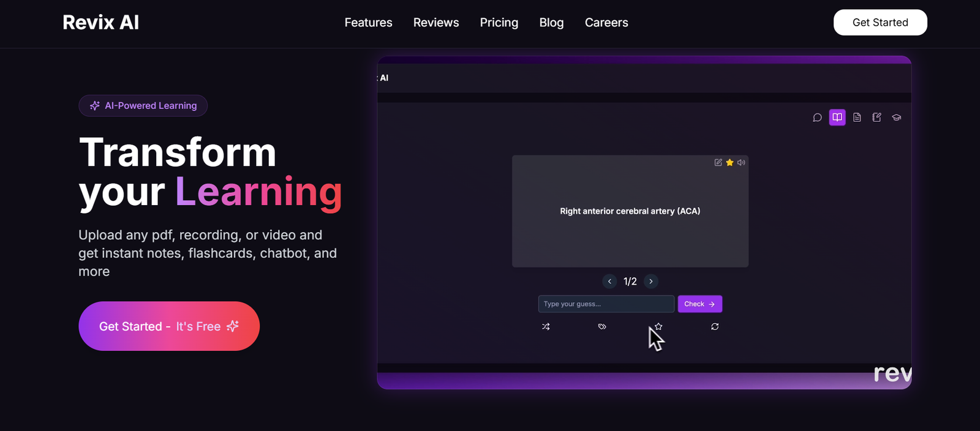Viewport: 980px width, 431px height.
Task: Click the Type your guess input field
Action: [606, 304]
